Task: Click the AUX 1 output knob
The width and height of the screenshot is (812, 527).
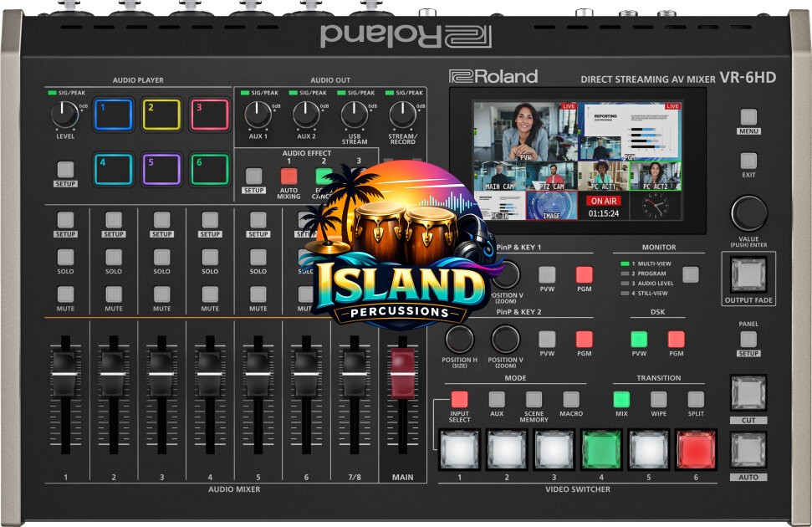Action: pos(258,115)
